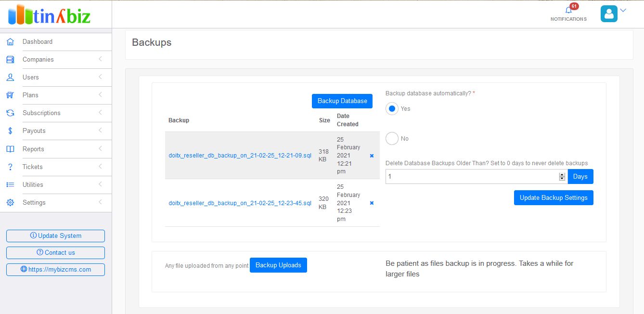
Task: Expand the Companies menu chevron
Action: click(x=100, y=59)
